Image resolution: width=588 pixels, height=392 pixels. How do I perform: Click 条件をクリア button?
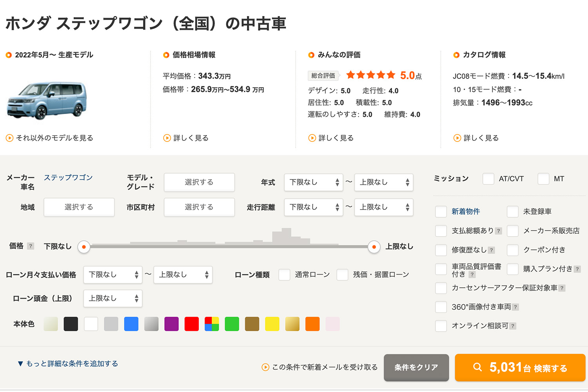416,367
